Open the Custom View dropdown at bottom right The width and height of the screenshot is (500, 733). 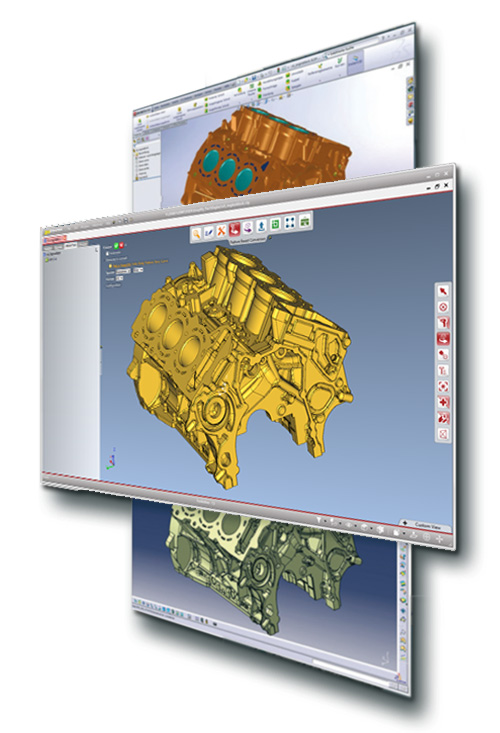coord(425,525)
